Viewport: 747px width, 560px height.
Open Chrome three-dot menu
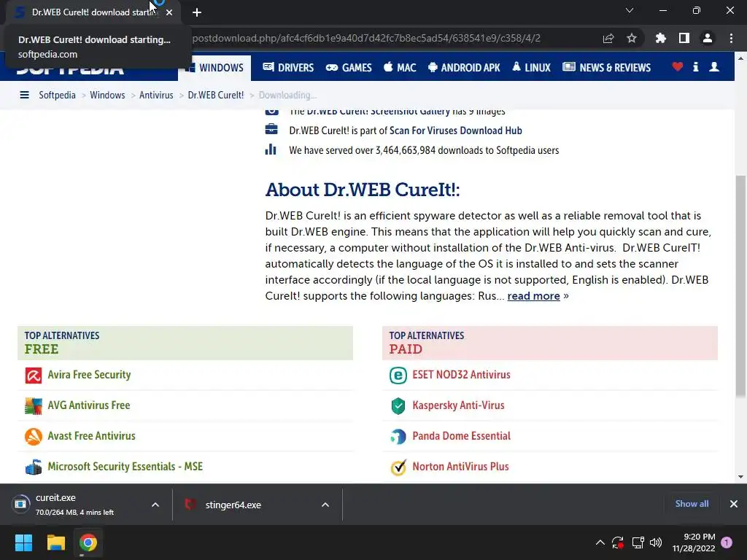point(731,38)
